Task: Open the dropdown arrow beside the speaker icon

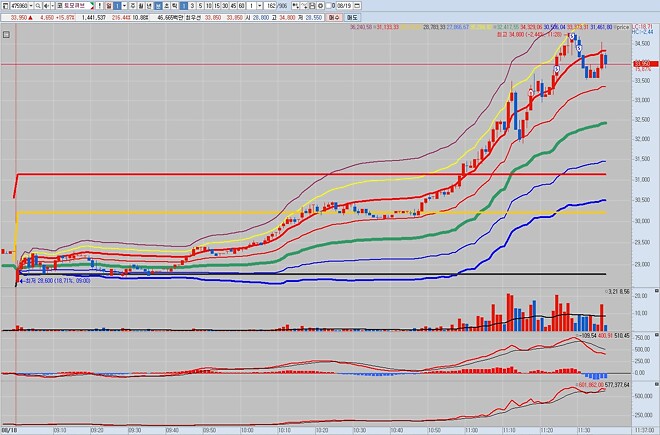Action: tap(53, 6)
